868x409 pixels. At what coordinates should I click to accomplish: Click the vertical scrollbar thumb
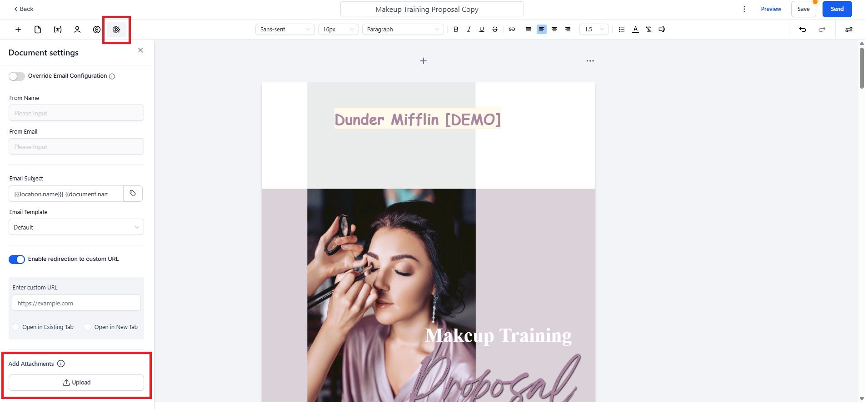(x=862, y=68)
